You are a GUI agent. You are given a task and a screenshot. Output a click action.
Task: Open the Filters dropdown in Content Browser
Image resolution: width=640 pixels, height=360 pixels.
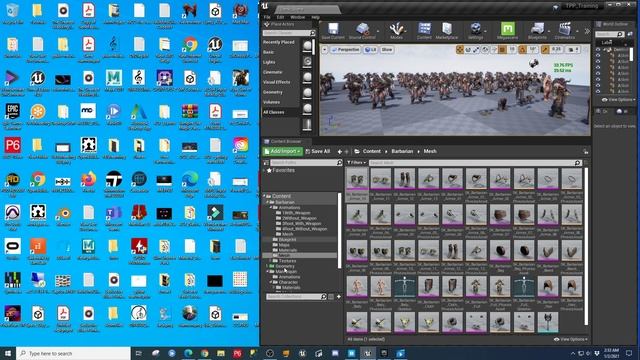(x=356, y=162)
